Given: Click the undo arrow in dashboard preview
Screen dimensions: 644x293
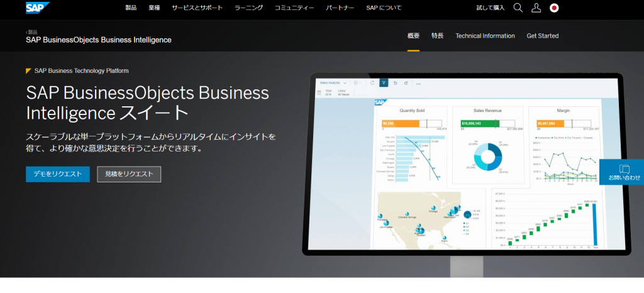Looking at the screenshot, I should [395, 83].
